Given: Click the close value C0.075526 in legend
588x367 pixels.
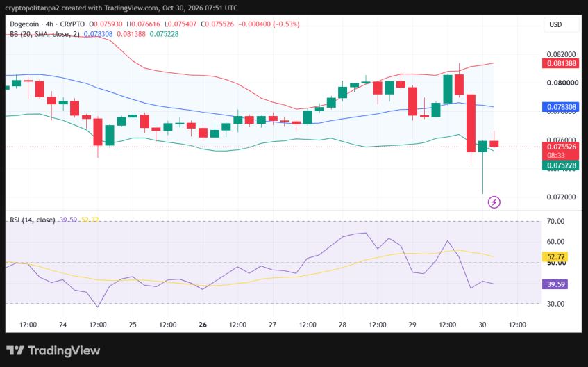Looking at the screenshot, I should (x=217, y=24).
